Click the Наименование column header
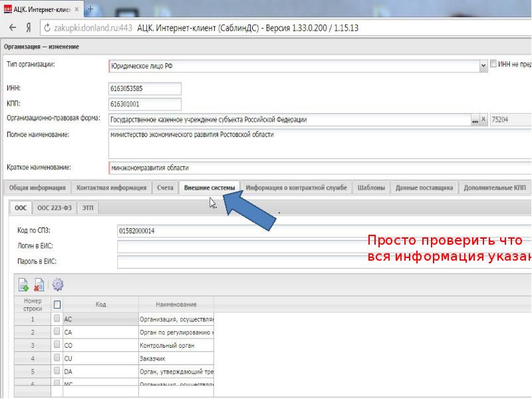Viewport: 532px width, 399px height. coord(176,305)
